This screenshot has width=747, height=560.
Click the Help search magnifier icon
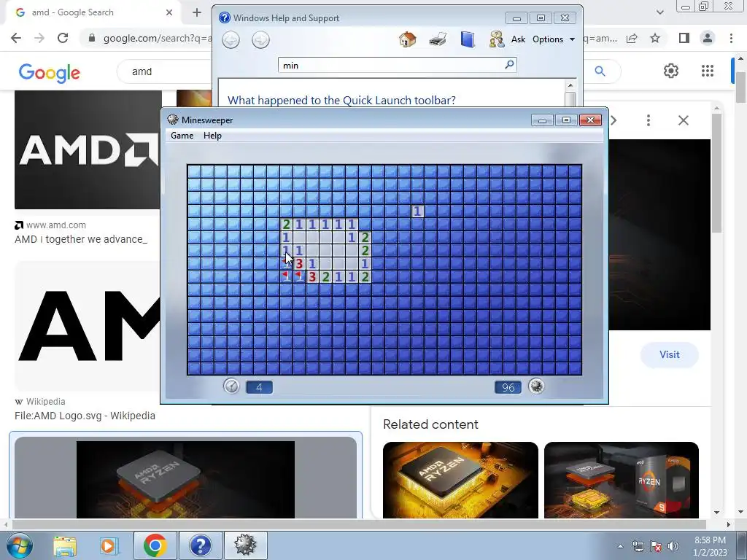509,64
